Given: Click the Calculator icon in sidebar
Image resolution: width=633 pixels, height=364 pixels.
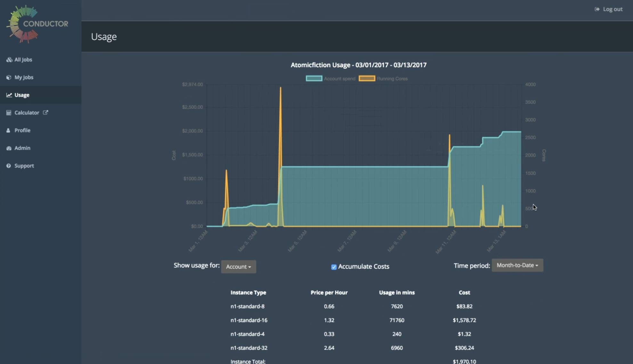Looking at the screenshot, I should tap(9, 113).
